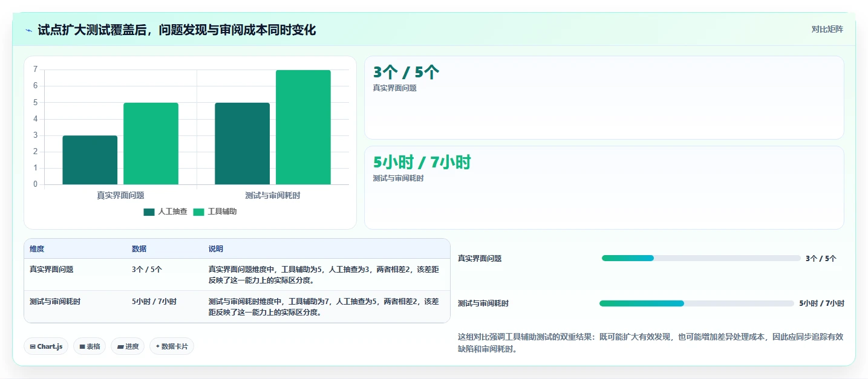Click the 测试与审阅耗时 progress bar
The height and width of the screenshot is (379, 868).
coord(697,303)
